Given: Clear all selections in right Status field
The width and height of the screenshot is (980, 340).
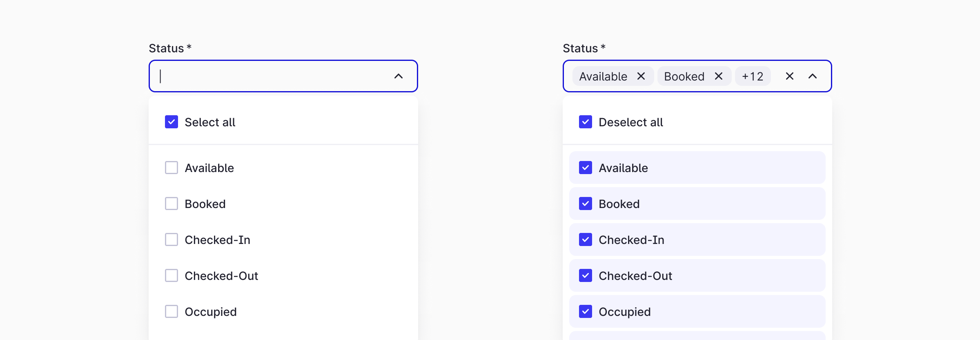Looking at the screenshot, I should click(790, 76).
